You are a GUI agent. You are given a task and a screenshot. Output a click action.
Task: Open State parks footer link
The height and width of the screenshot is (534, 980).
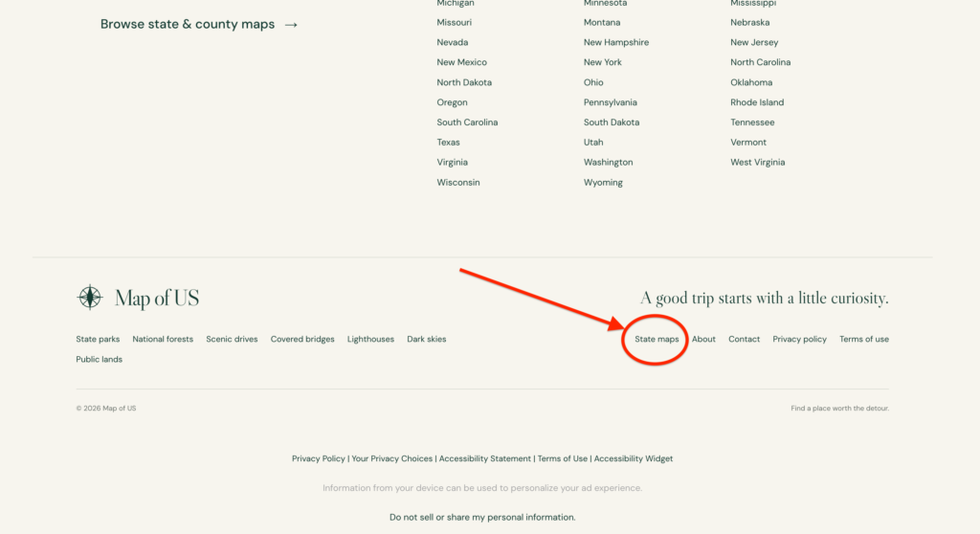[98, 340]
